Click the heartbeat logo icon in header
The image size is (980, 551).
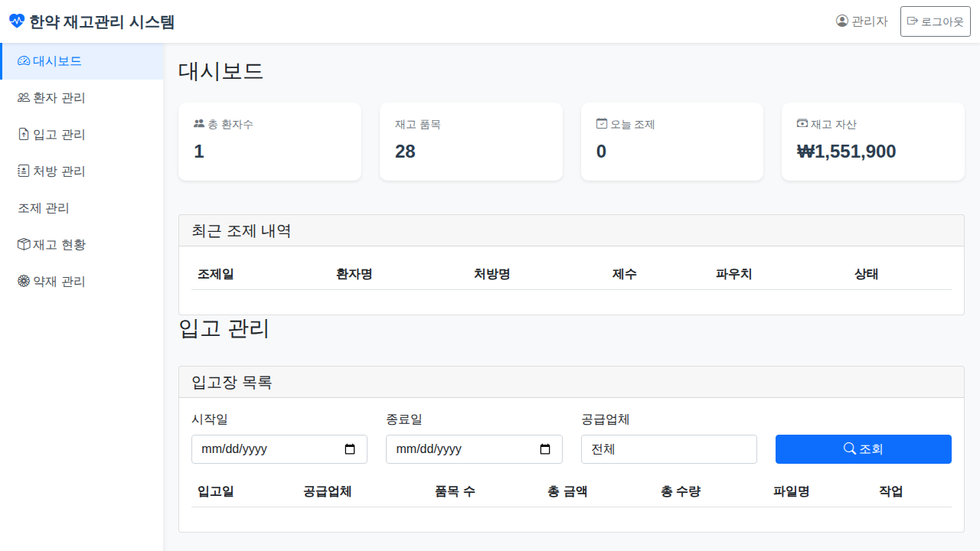[17, 21]
